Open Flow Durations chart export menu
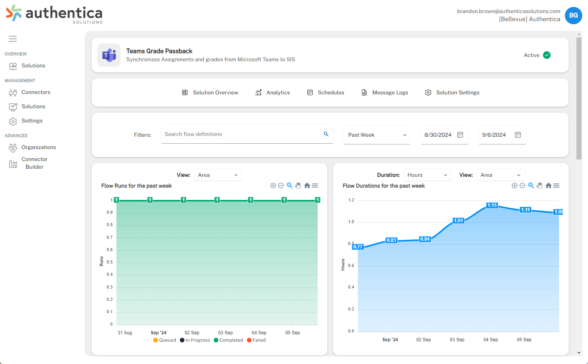The height and width of the screenshot is (364, 588). [x=556, y=186]
